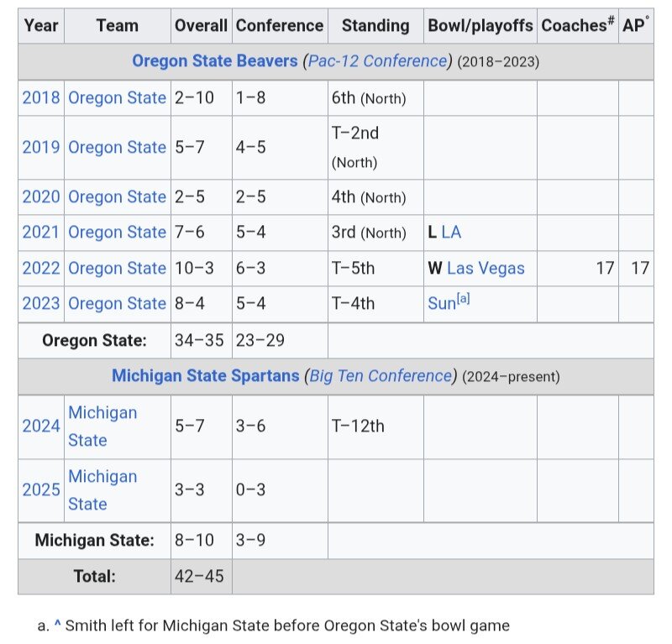Open the 2019 season year link

click(x=41, y=147)
